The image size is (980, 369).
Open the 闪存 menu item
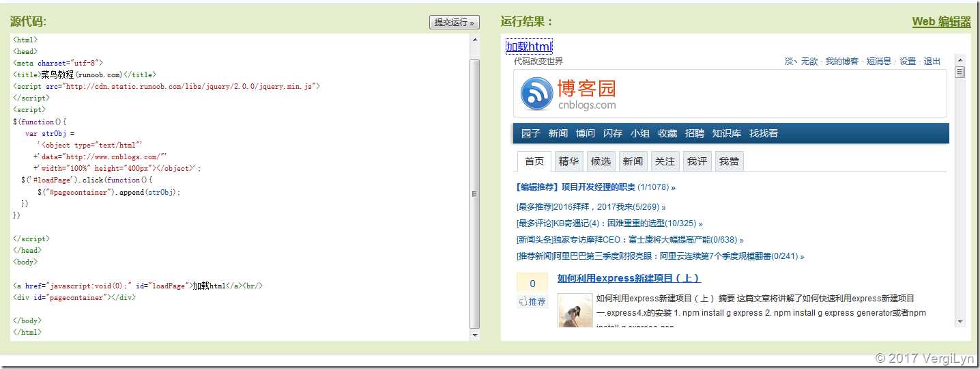tap(612, 133)
